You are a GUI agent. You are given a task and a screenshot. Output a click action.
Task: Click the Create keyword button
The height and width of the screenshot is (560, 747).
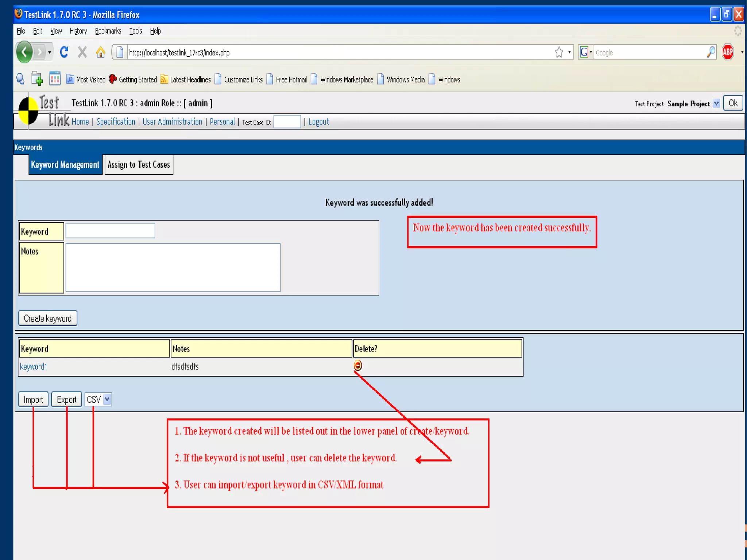(48, 318)
